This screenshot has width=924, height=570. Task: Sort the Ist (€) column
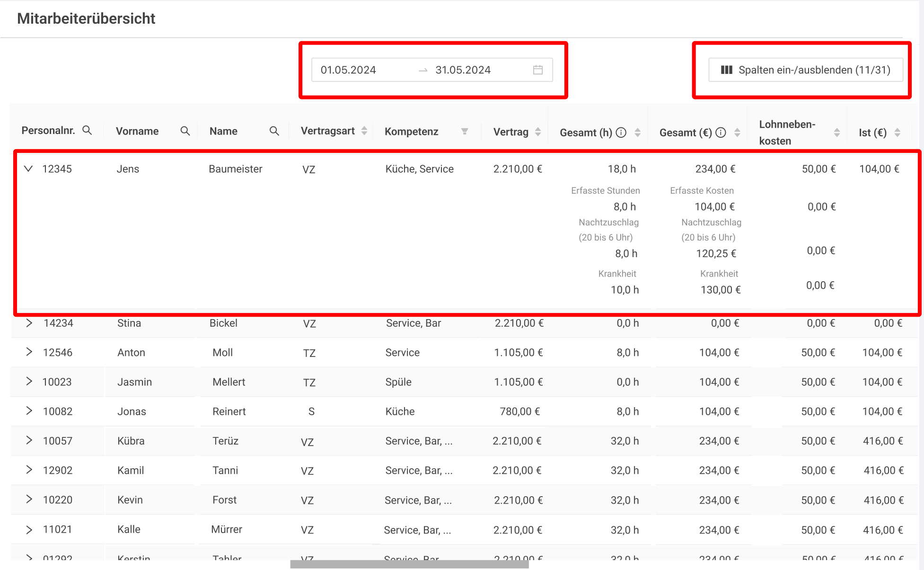[x=898, y=133]
